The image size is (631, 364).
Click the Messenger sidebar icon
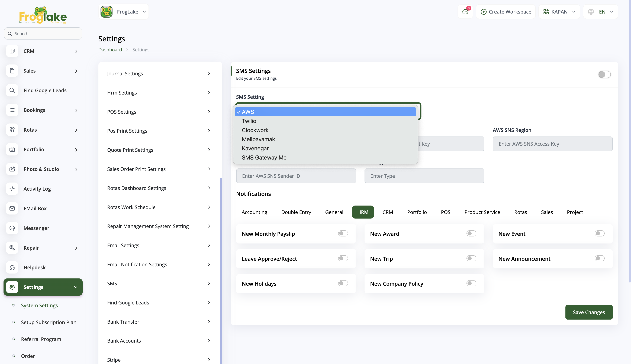[x=12, y=228]
